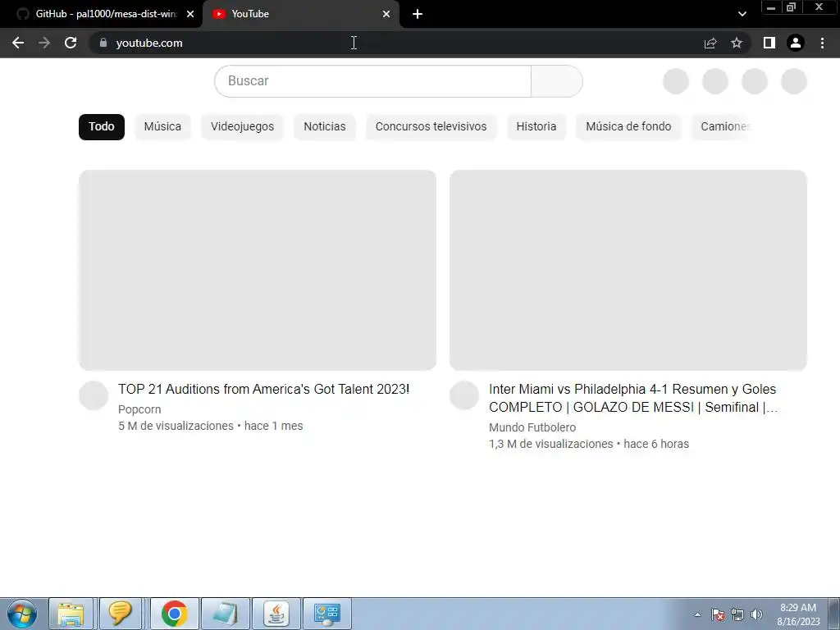This screenshot has height=630, width=840.
Task: Open the America's Got Talent video thumbnail
Action: coord(257,270)
